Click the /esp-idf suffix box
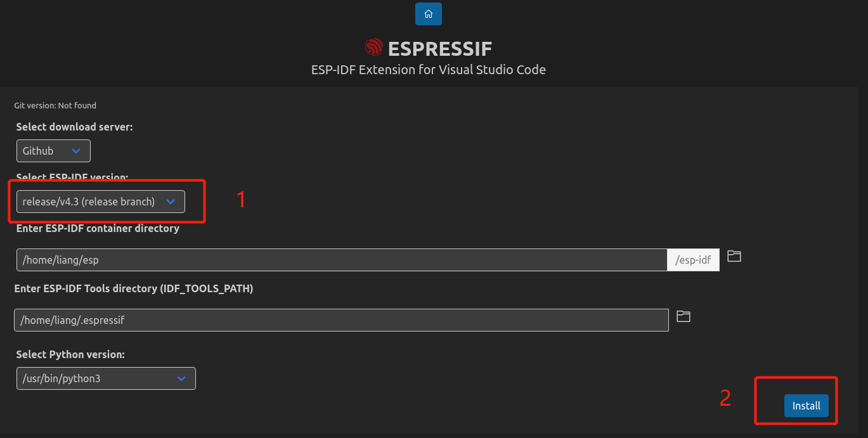This screenshot has width=868, height=438. [692, 259]
